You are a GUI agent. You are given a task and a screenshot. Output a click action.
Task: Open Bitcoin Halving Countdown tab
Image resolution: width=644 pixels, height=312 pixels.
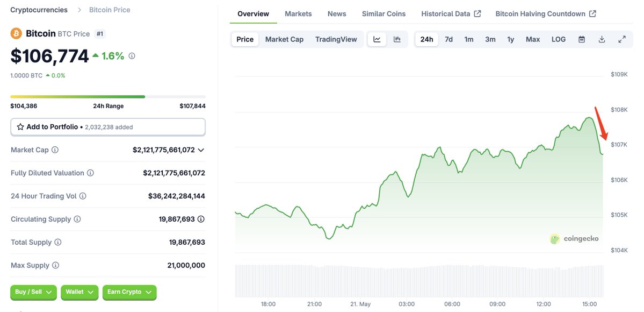click(x=546, y=13)
